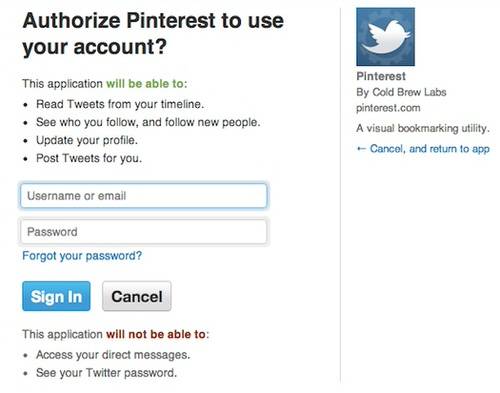
Task: Click the Twitter bird app icon
Action: pyautogui.click(x=385, y=37)
